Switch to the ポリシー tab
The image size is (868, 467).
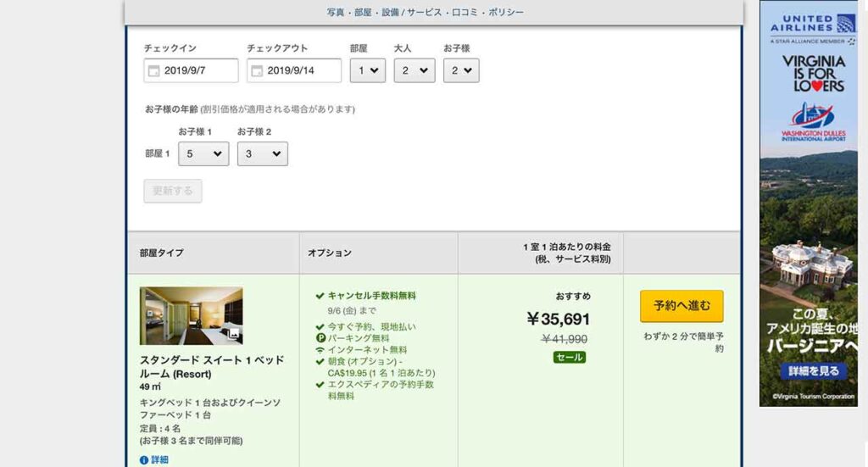(x=506, y=13)
